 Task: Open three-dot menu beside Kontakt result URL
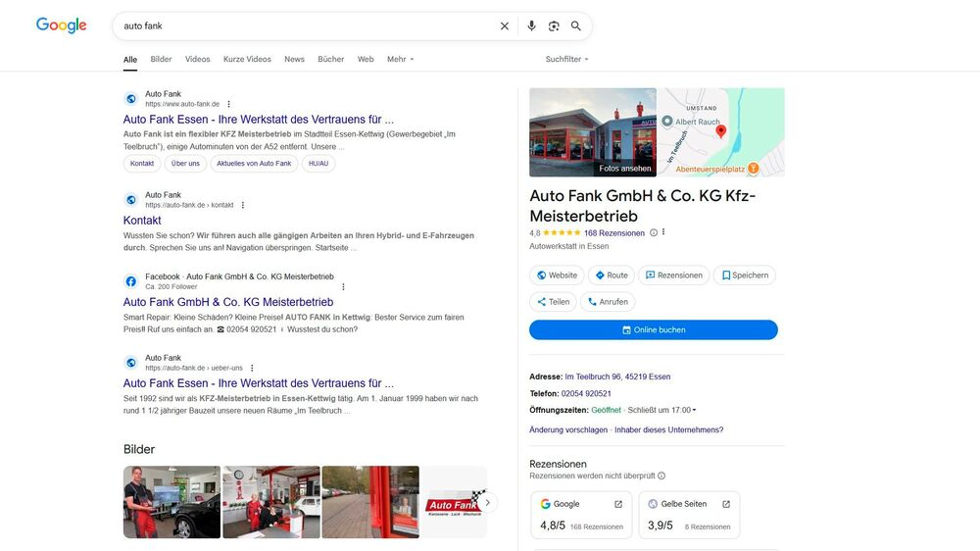pyautogui.click(x=242, y=205)
